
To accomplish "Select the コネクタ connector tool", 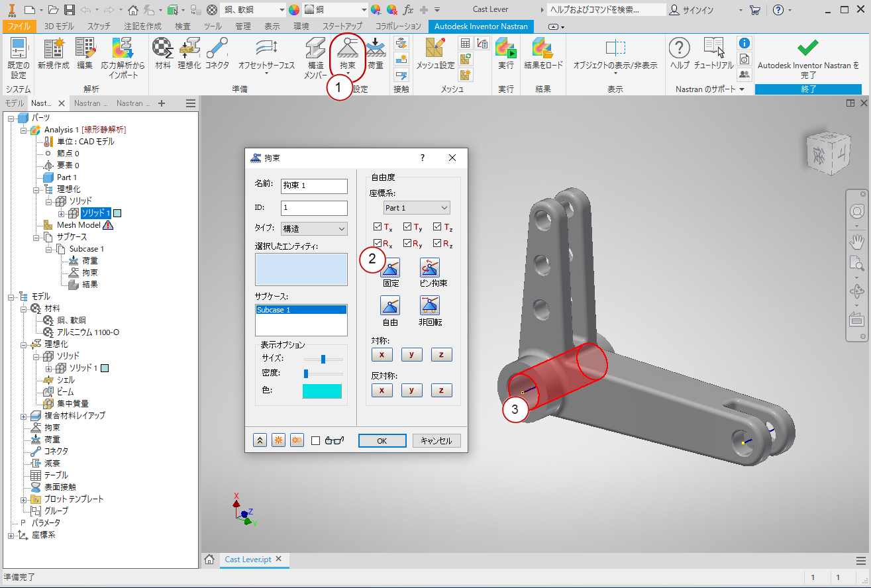I will [217, 54].
